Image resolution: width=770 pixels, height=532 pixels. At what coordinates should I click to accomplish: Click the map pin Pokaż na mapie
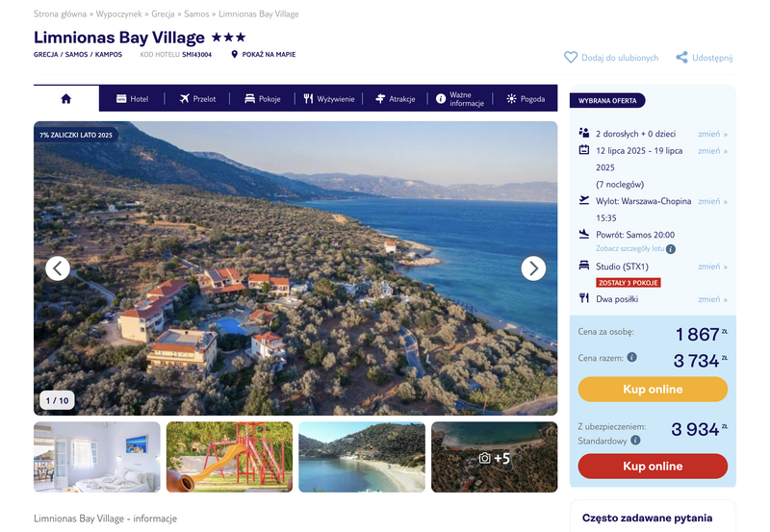(x=234, y=55)
